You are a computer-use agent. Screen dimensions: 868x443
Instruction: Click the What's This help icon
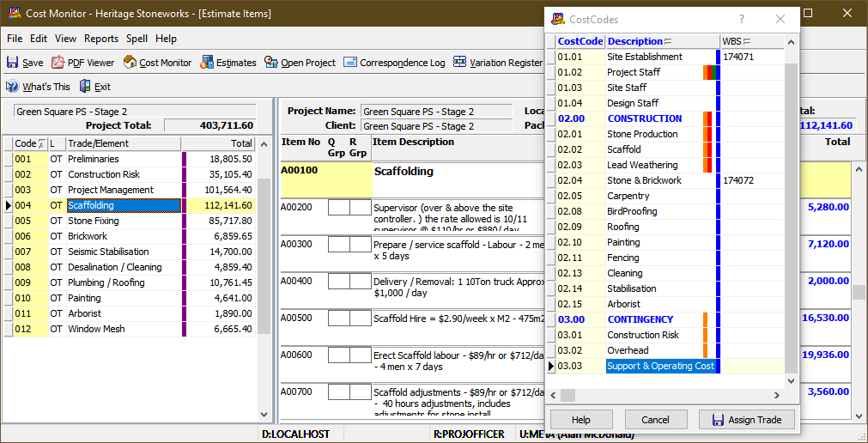point(12,87)
